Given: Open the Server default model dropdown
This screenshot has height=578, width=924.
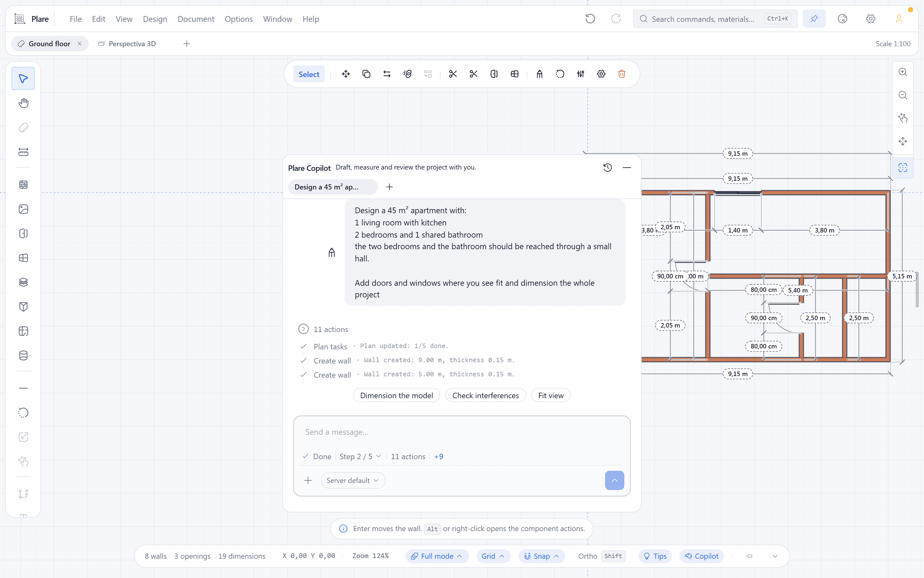Looking at the screenshot, I should pyautogui.click(x=353, y=480).
